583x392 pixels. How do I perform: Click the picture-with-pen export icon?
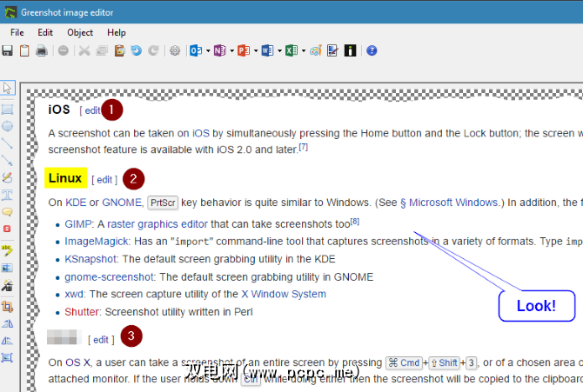(x=332, y=50)
